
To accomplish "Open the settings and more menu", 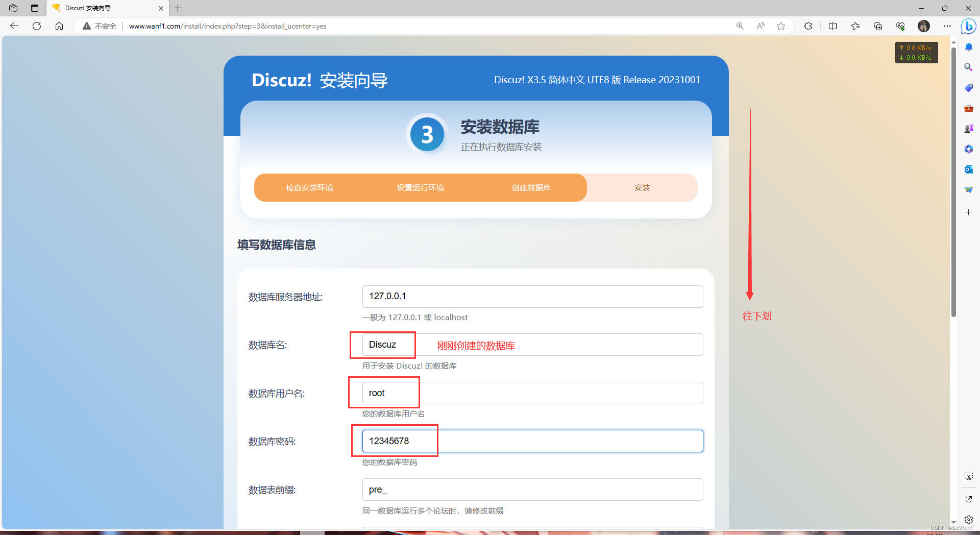I will 947,26.
